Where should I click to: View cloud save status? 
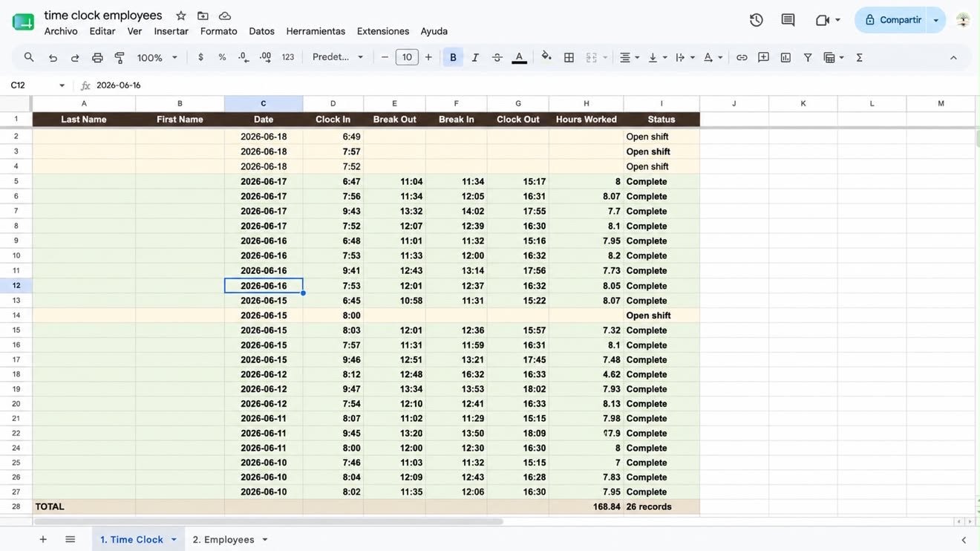(x=225, y=16)
